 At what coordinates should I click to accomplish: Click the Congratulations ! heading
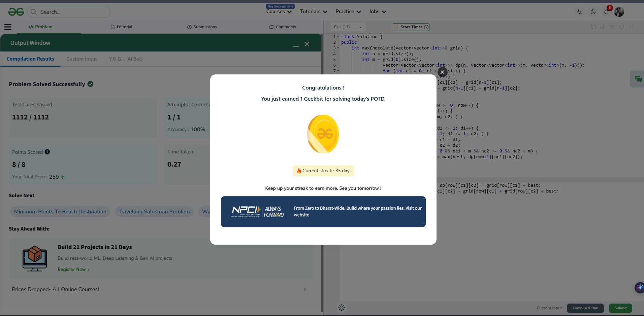point(323,88)
